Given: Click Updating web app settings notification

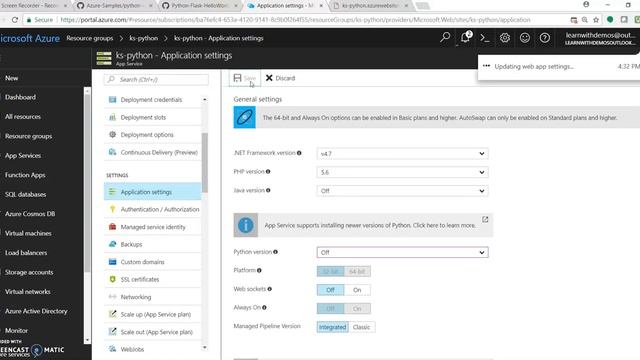Looking at the screenshot, I should click(x=559, y=67).
